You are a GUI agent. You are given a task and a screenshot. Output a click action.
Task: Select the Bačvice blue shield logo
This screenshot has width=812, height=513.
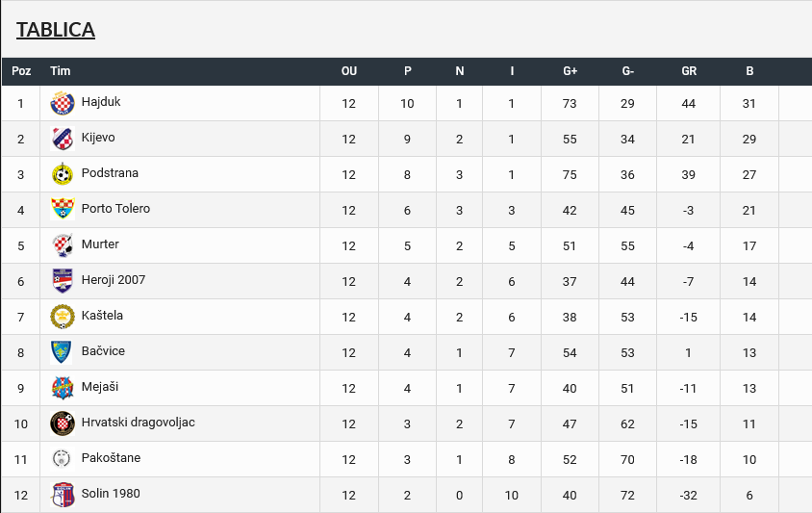(63, 352)
